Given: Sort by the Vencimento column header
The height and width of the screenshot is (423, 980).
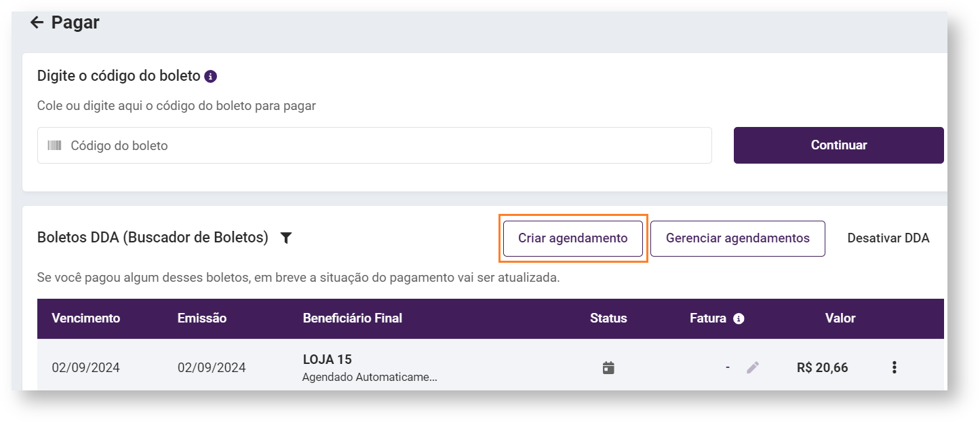Looking at the screenshot, I should pos(86,318).
